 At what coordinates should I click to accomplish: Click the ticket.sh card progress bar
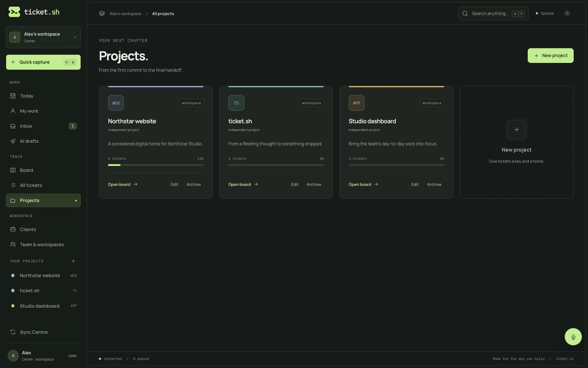click(x=276, y=165)
